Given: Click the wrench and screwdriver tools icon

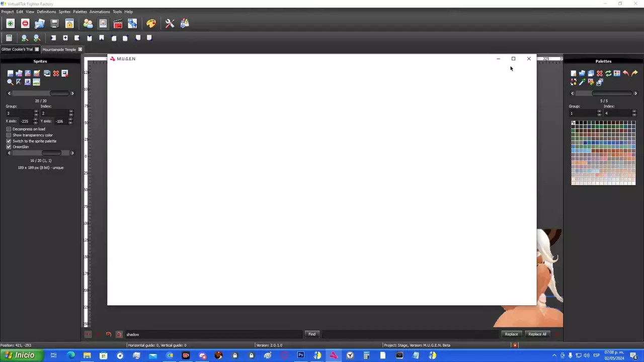Looking at the screenshot, I should coord(170,24).
